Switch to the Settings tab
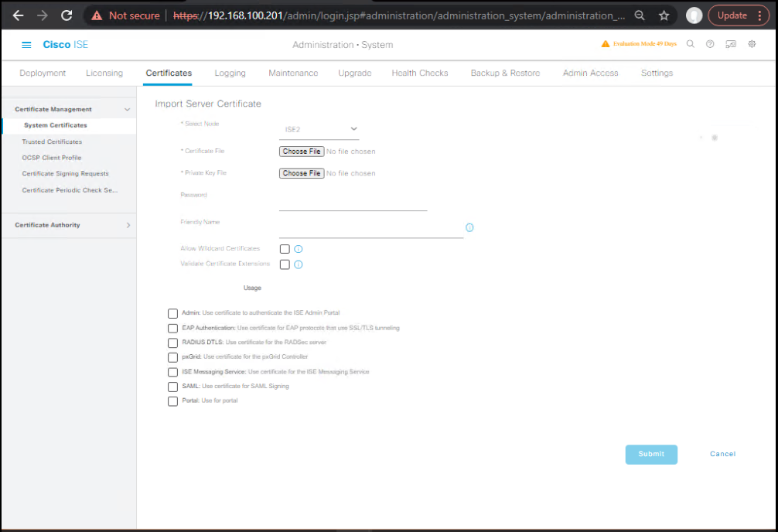This screenshot has width=778, height=532. [x=657, y=73]
